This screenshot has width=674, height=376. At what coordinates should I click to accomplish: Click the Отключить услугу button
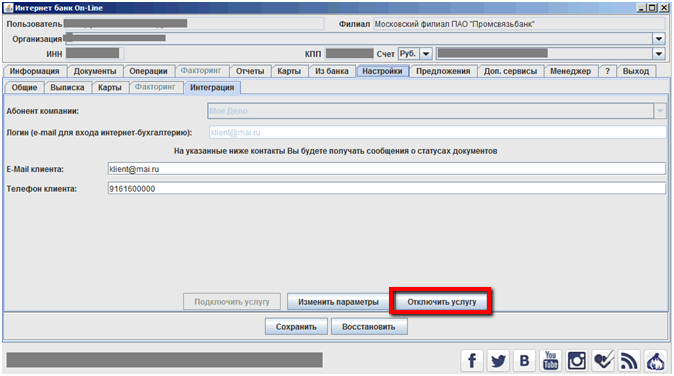click(441, 302)
